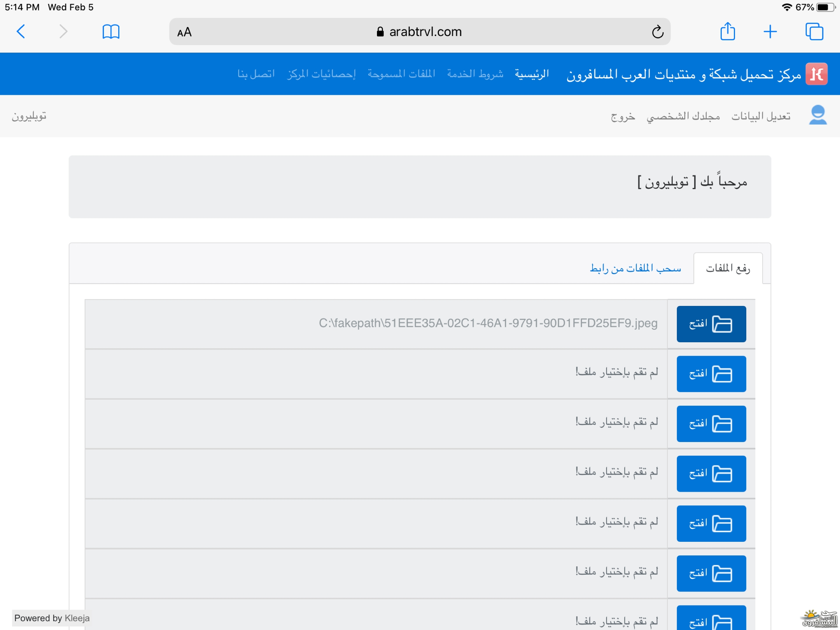Tap the Wi-Fi status icon
This screenshot has width=840, height=630.
pyautogui.click(x=787, y=7)
